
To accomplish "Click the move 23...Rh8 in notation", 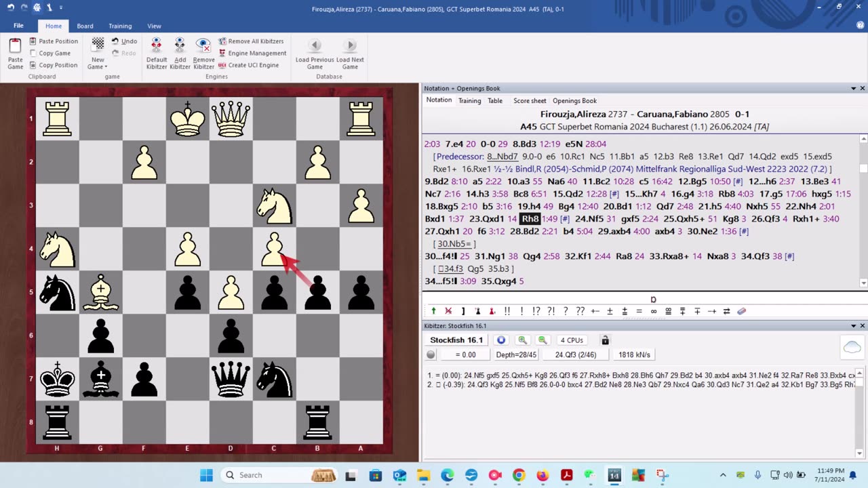I will [x=530, y=219].
